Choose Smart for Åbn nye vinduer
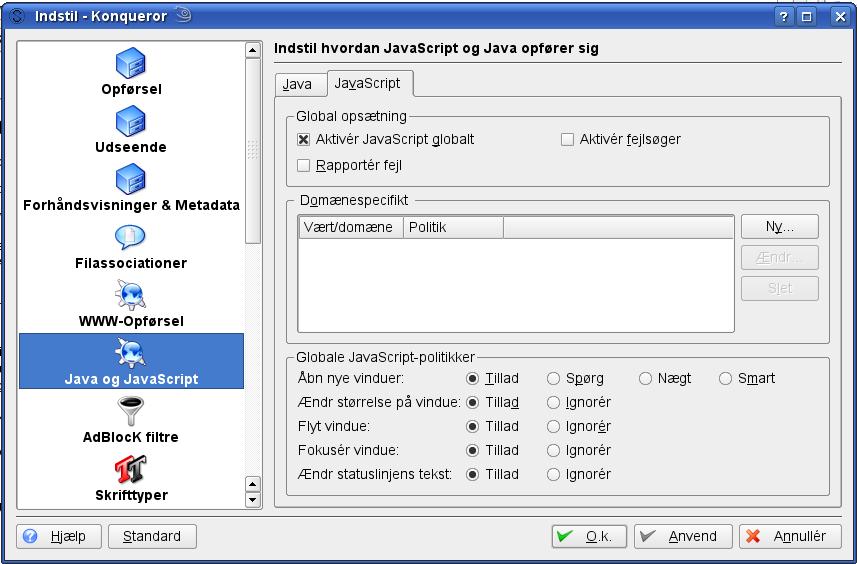This screenshot has height=564, width=857. click(725, 378)
